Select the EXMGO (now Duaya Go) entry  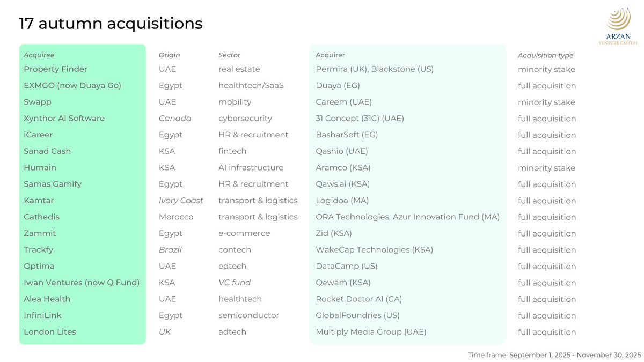[72, 86]
